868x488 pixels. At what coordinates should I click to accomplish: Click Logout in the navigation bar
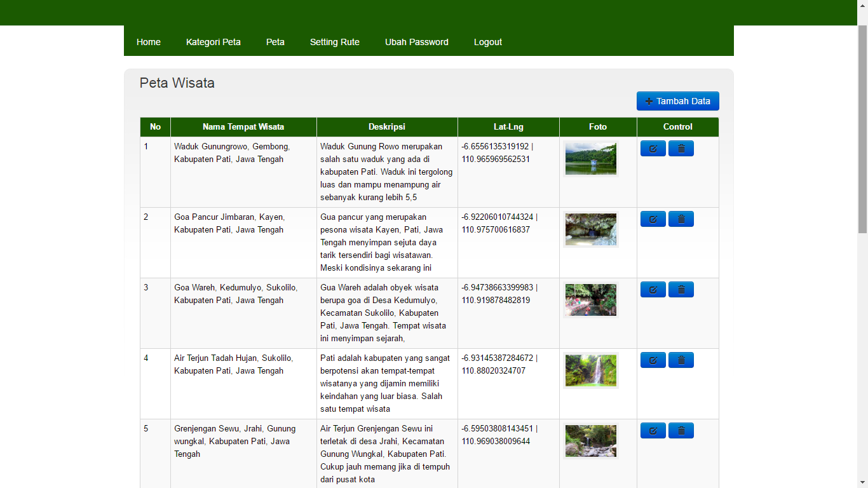click(x=487, y=42)
